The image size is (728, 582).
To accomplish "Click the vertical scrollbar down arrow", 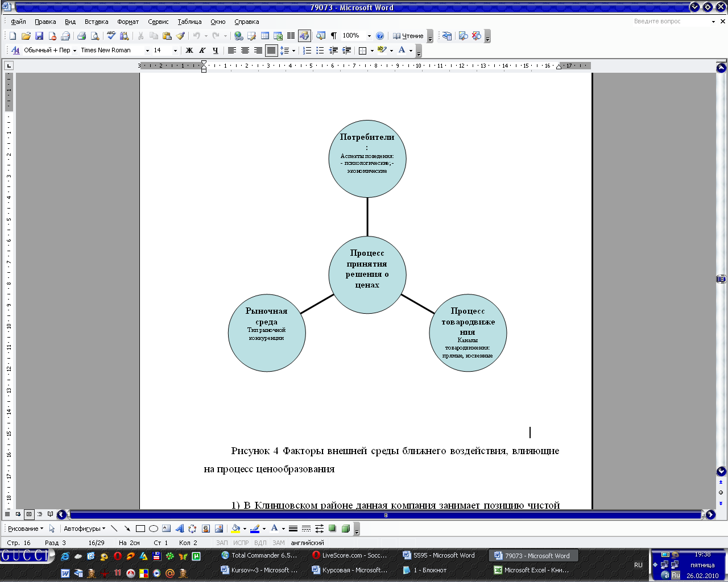I will point(721,471).
